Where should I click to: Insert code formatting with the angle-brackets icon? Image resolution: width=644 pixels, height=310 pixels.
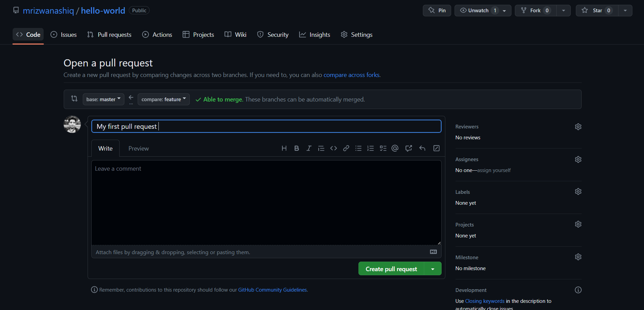(334, 148)
